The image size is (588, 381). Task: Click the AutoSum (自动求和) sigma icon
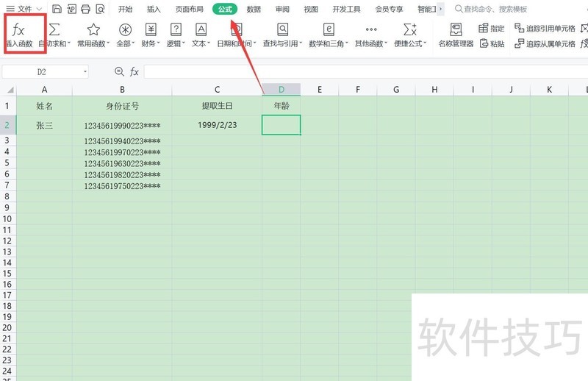point(54,29)
